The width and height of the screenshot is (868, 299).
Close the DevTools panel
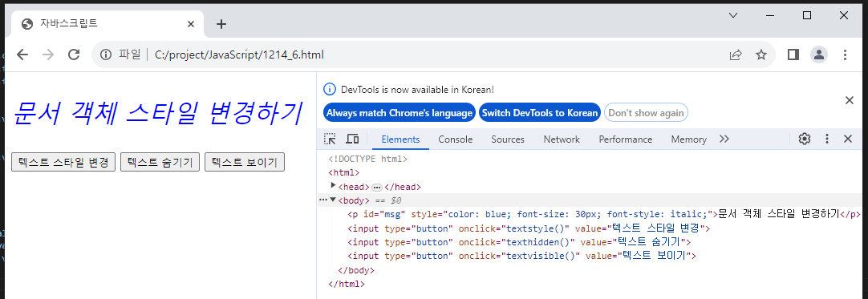(847, 139)
